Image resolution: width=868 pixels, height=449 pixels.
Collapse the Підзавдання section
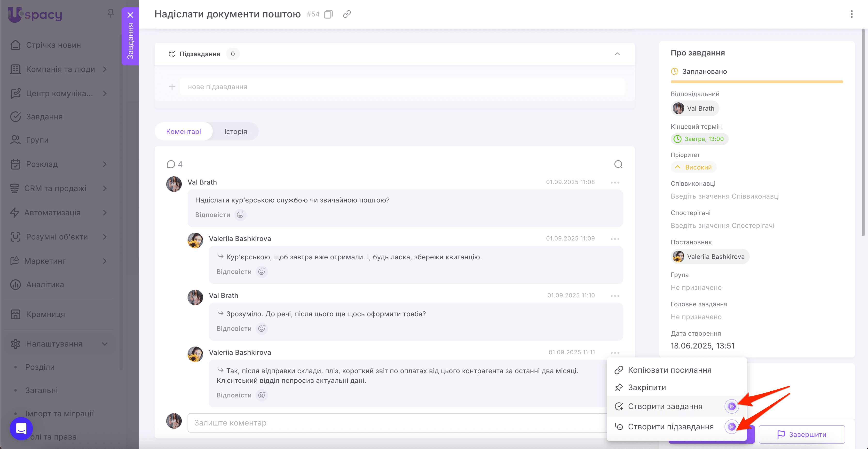pos(618,54)
